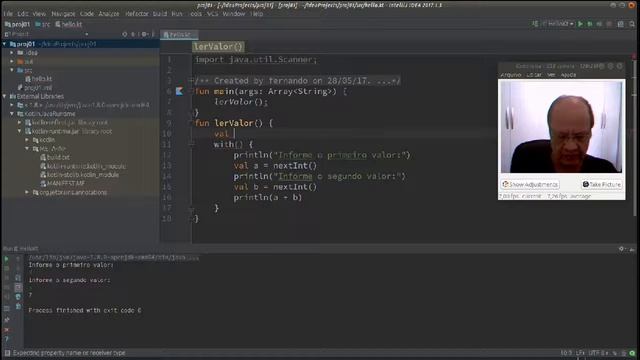Screen dimensions: 640x360
Task: Toggle Scroll to End in Run panel
Action: pos(18,287)
